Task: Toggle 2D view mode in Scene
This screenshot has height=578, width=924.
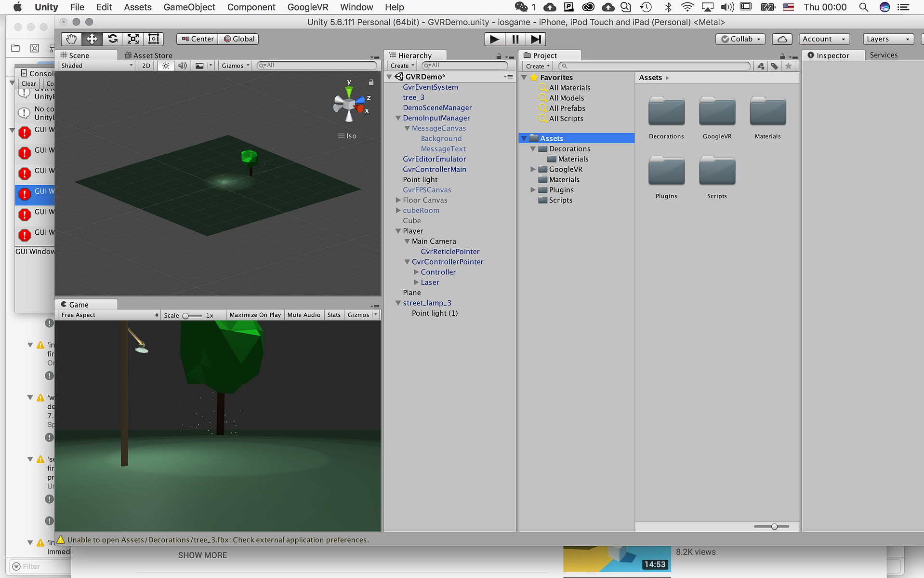Action: [146, 66]
